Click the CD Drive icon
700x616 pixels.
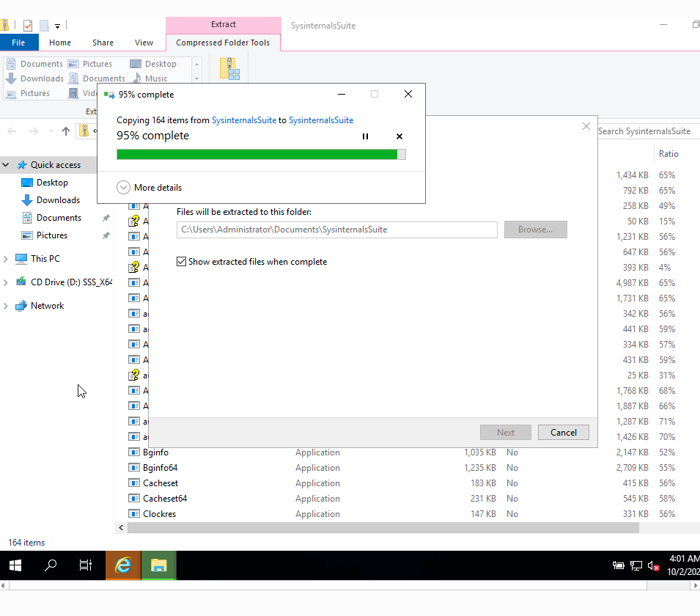[21, 282]
